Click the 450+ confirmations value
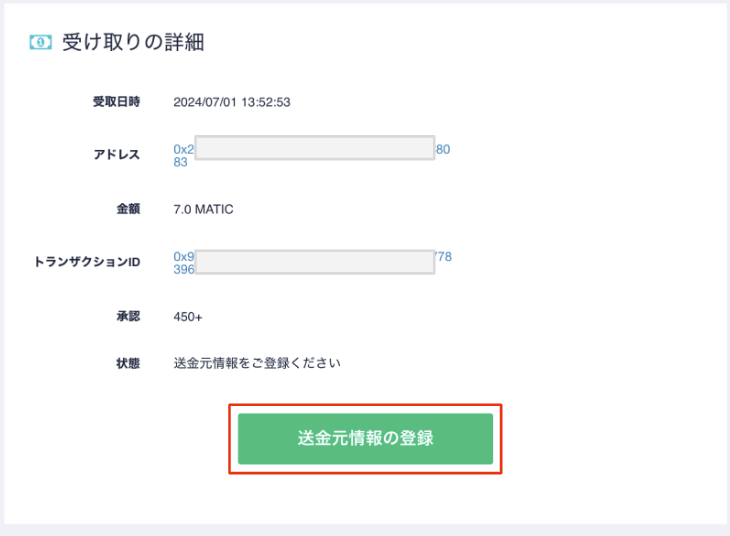 (189, 317)
